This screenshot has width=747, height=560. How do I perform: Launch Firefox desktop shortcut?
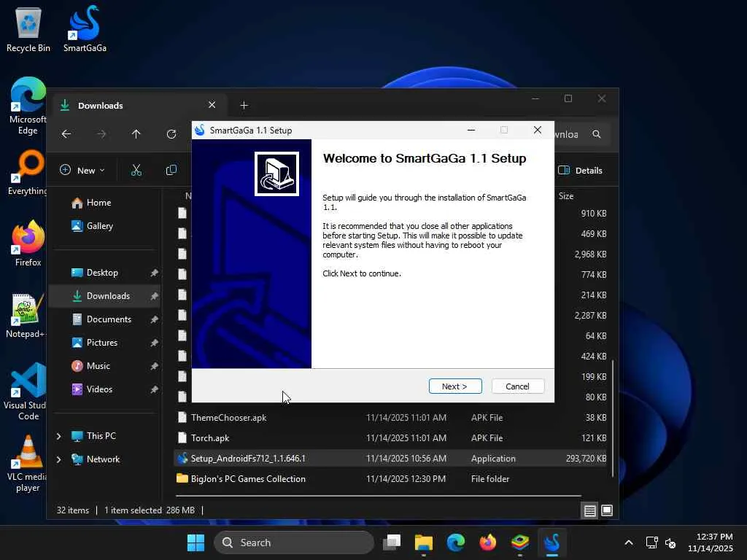[28, 243]
